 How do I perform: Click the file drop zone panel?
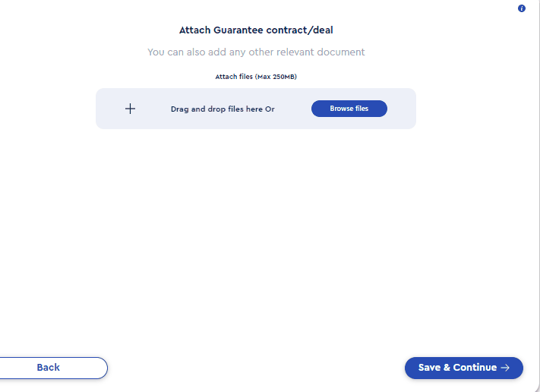[256, 109]
